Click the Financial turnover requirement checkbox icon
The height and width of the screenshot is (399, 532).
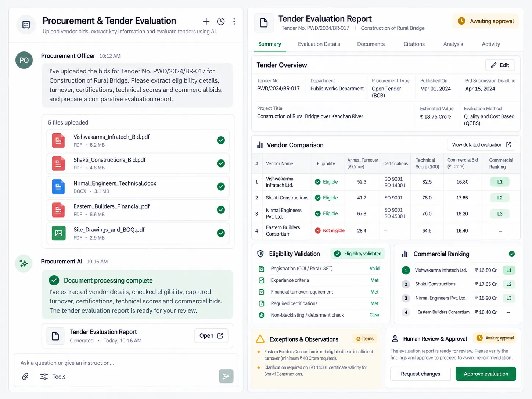coord(262,292)
